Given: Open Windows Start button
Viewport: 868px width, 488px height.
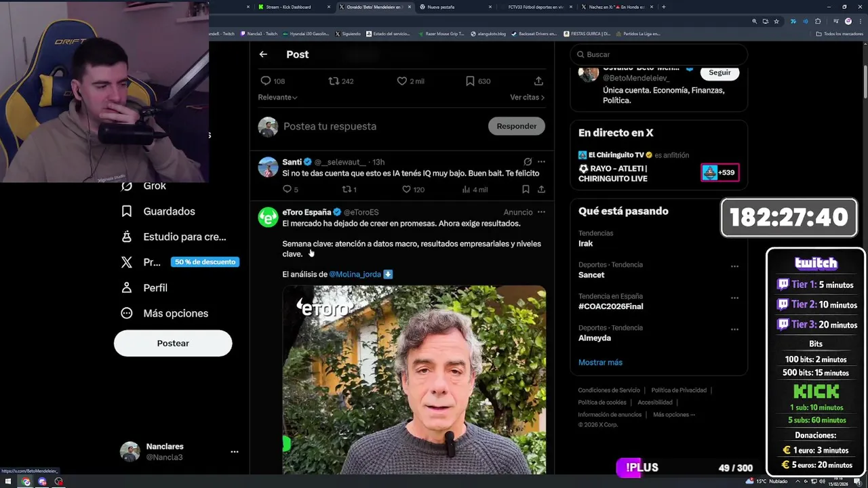Looking at the screenshot, I should tap(8, 481).
